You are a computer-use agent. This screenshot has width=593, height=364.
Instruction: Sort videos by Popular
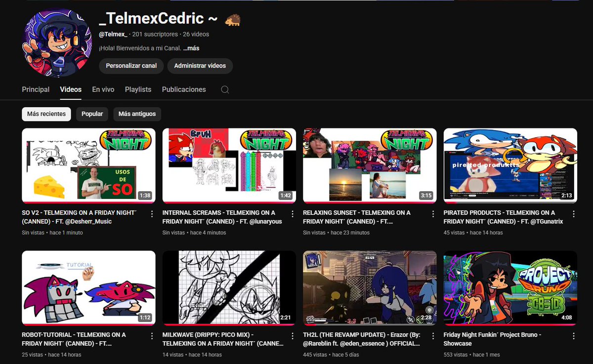coord(92,114)
